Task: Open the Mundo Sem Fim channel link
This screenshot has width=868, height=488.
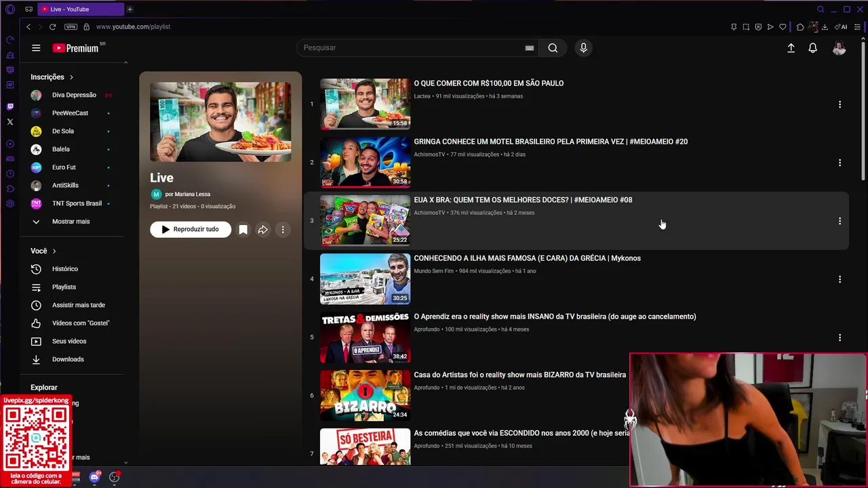Action: [x=433, y=271]
